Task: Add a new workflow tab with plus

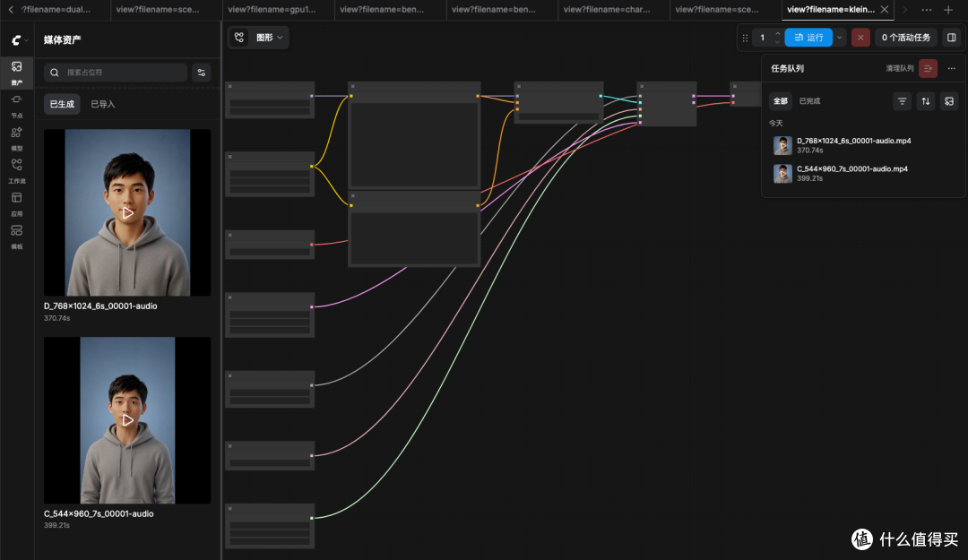Action: click(x=948, y=10)
